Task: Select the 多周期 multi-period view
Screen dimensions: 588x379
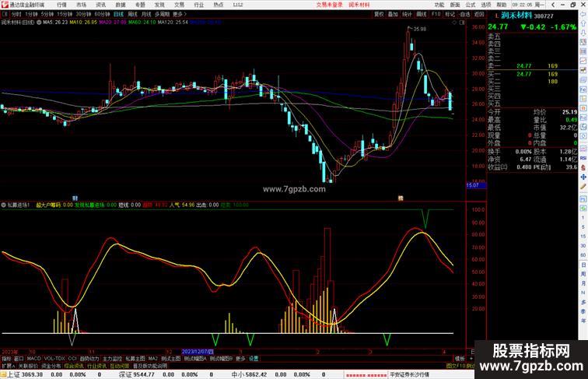Action: coord(162,14)
